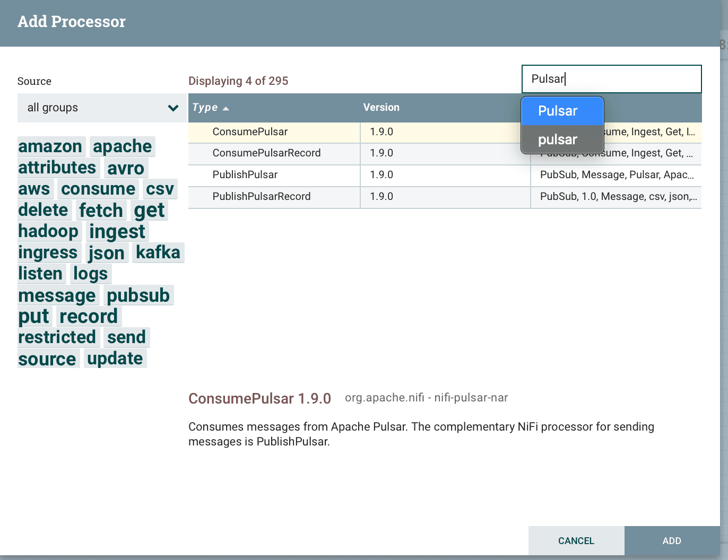
Task: Filter by the 'update' tag
Action: pyautogui.click(x=115, y=358)
